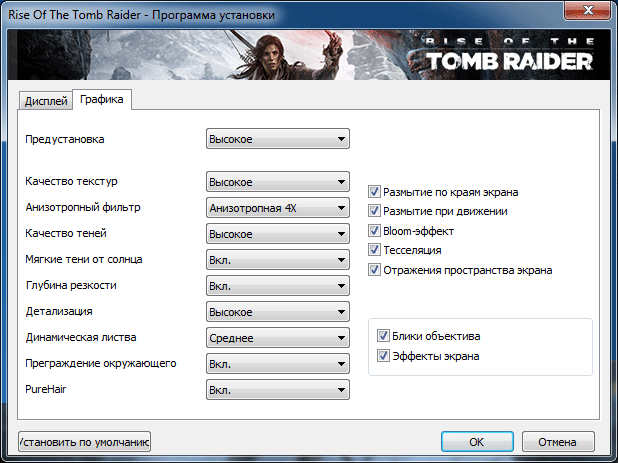This screenshot has height=463, width=618.
Task: Click the Установить по умолчанию button
Action: point(84,442)
